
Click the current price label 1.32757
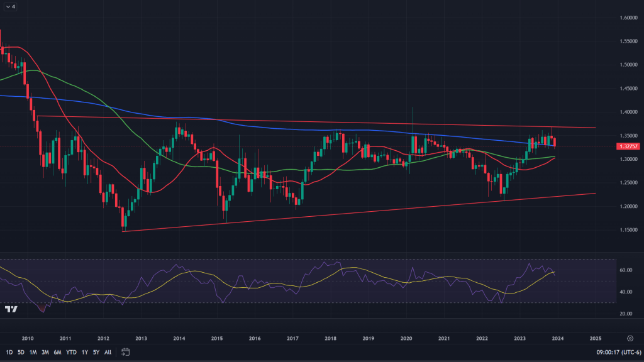point(612,146)
